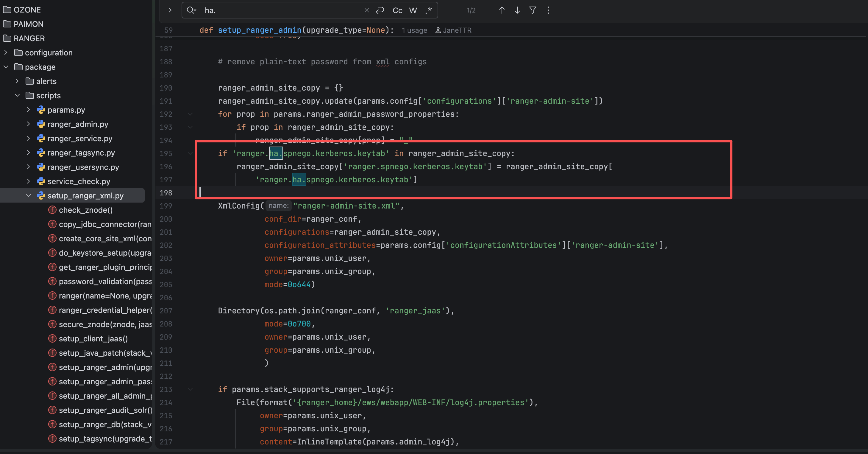
Task: Expand the alerts folder
Action: [17, 81]
